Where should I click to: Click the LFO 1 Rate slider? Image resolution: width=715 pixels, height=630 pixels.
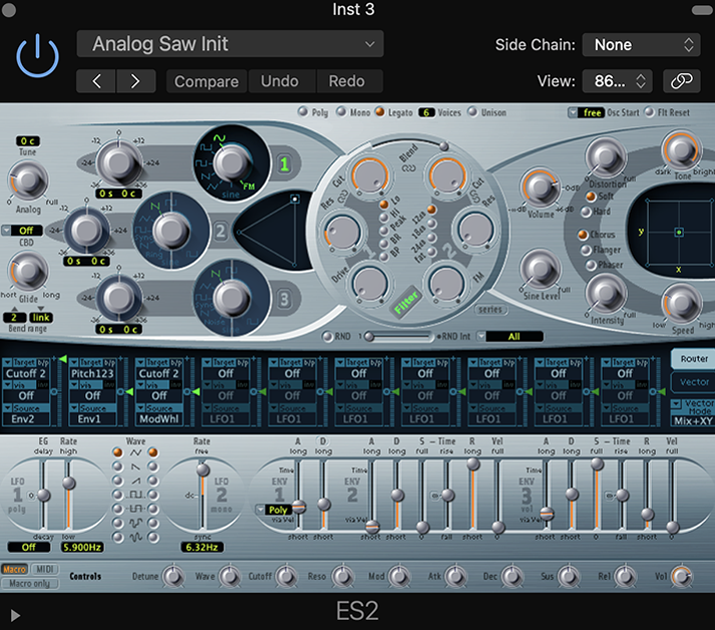[69, 492]
